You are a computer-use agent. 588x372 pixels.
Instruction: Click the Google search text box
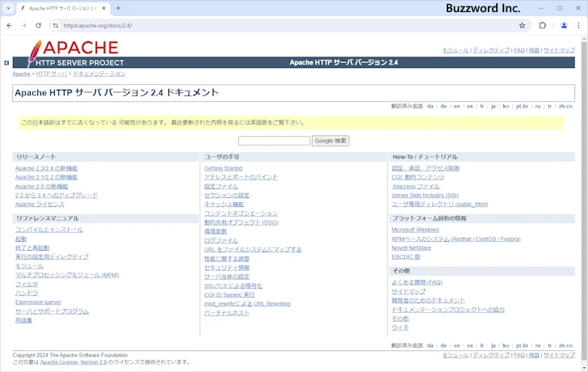click(x=274, y=141)
